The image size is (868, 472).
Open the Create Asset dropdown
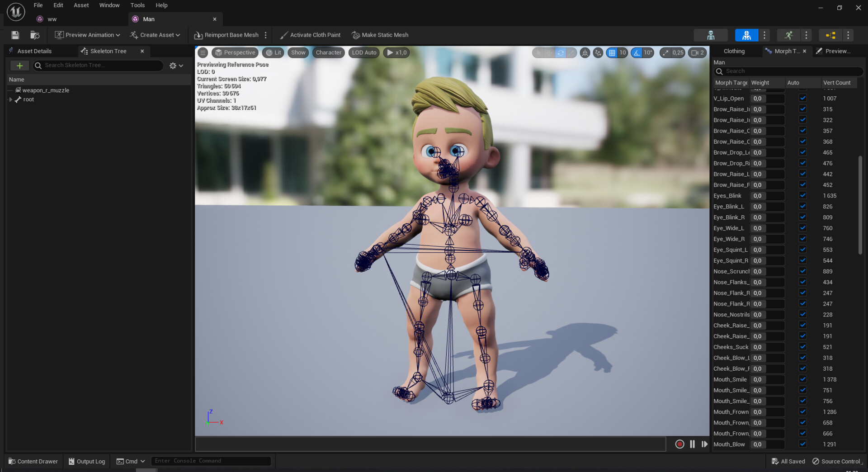tap(155, 35)
